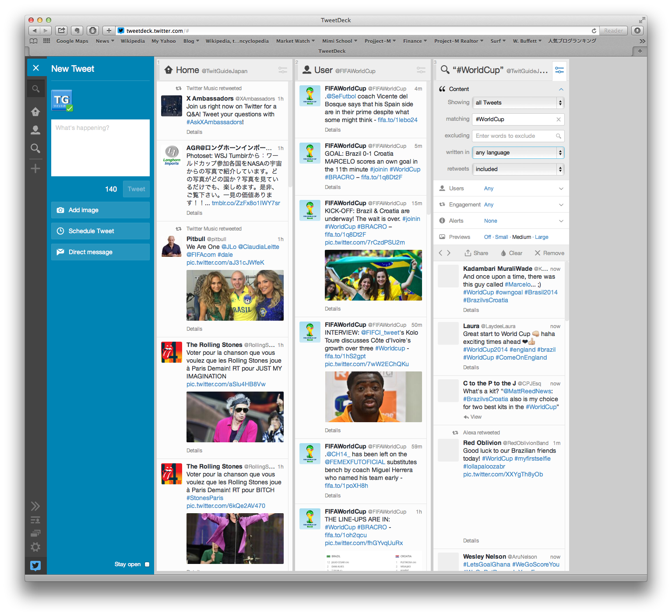The image size is (672, 616).
Task: Remove the #WorldCup column
Action: point(549,253)
